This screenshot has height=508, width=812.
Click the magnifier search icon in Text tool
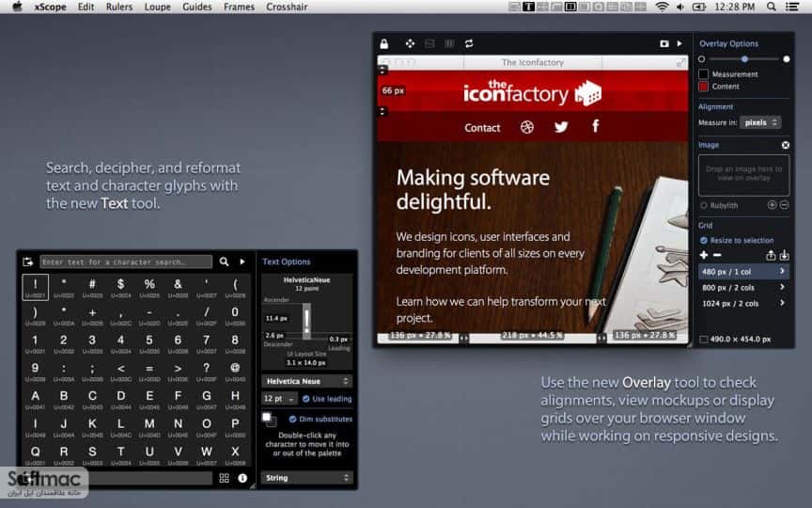coord(224,262)
